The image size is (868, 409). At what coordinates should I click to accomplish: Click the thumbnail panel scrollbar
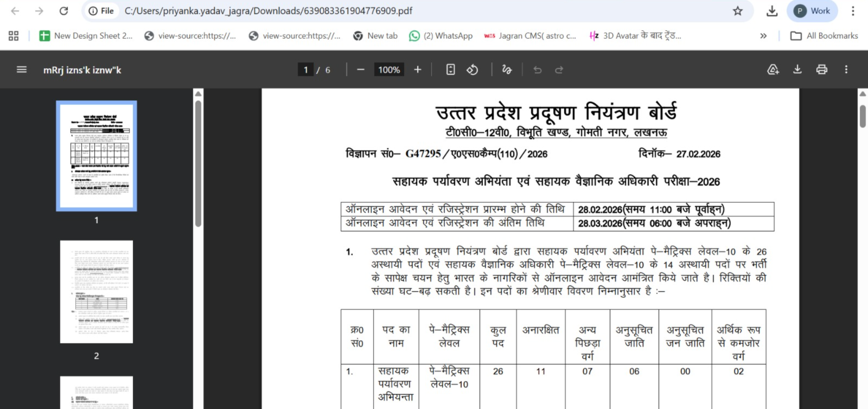[x=199, y=163]
